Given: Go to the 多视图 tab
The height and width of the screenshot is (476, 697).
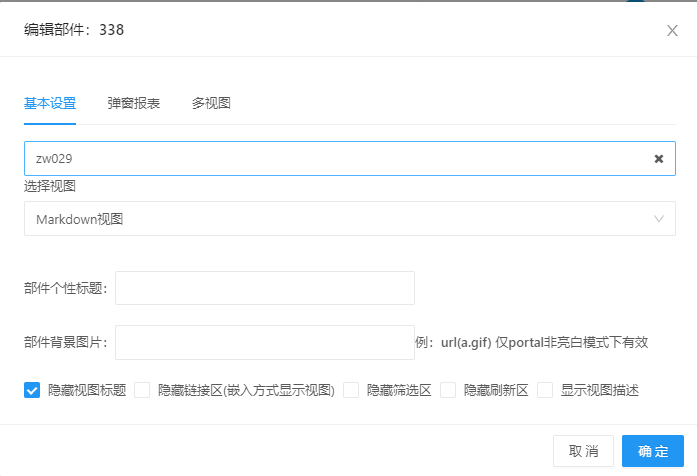Looking at the screenshot, I should coord(211,103).
